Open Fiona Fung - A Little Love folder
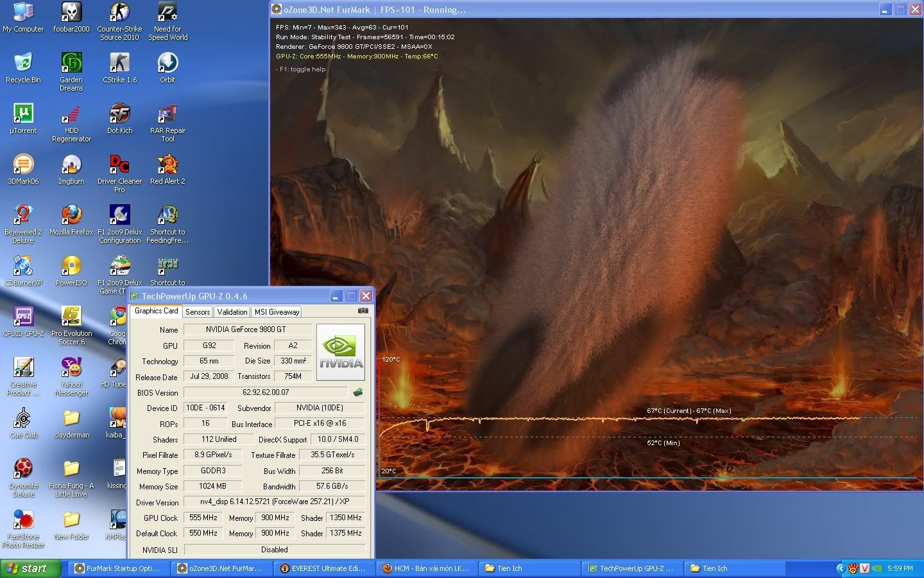The width and height of the screenshot is (924, 578). [x=71, y=478]
